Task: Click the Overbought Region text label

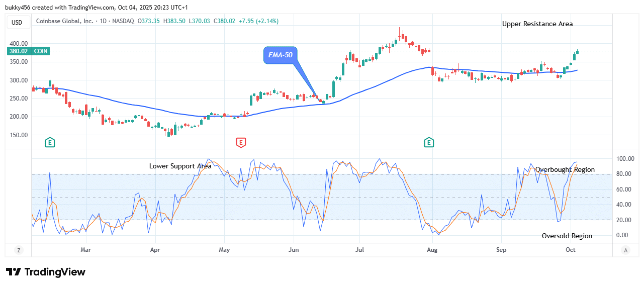Action: pos(565,169)
